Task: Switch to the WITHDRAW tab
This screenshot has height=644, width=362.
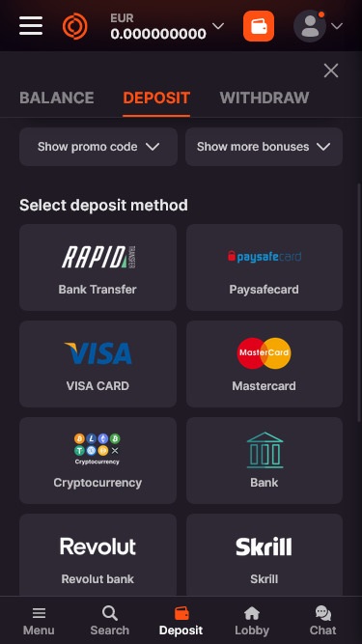Action: [x=265, y=98]
